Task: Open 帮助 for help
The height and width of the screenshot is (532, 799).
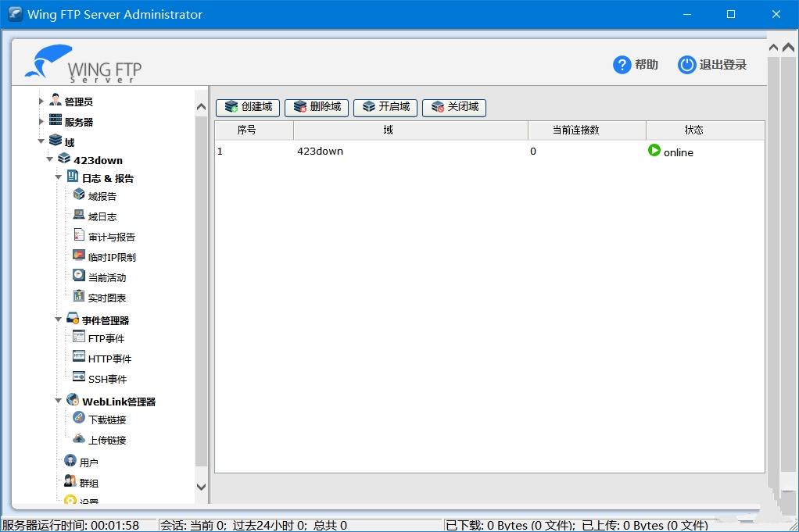Action: (636, 65)
